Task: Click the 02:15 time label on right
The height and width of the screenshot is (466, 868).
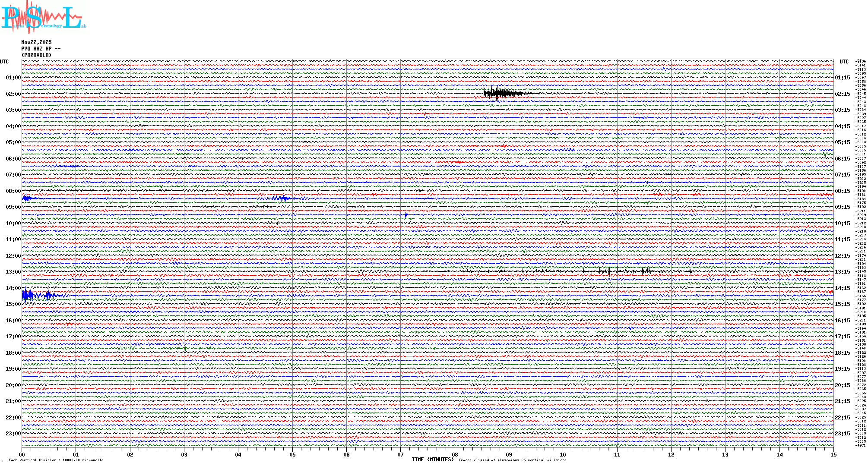Action: 842,94
